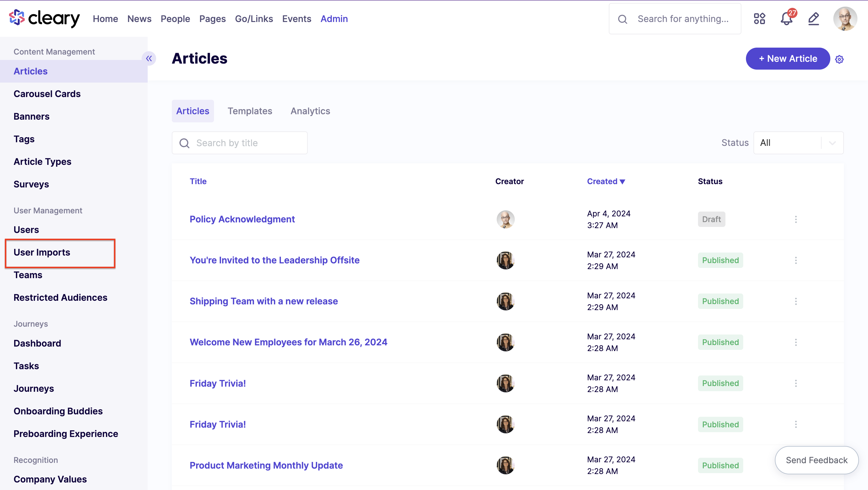The width and height of the screenshot is (868, 490).
Task: Open Carousel Cards in sidebar
Action: point(47,94)
